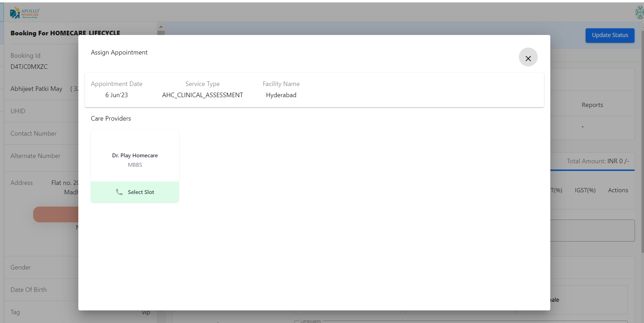Click the Actions column header
This screenshot has width=644, height=323.
[x=618, y=190]
